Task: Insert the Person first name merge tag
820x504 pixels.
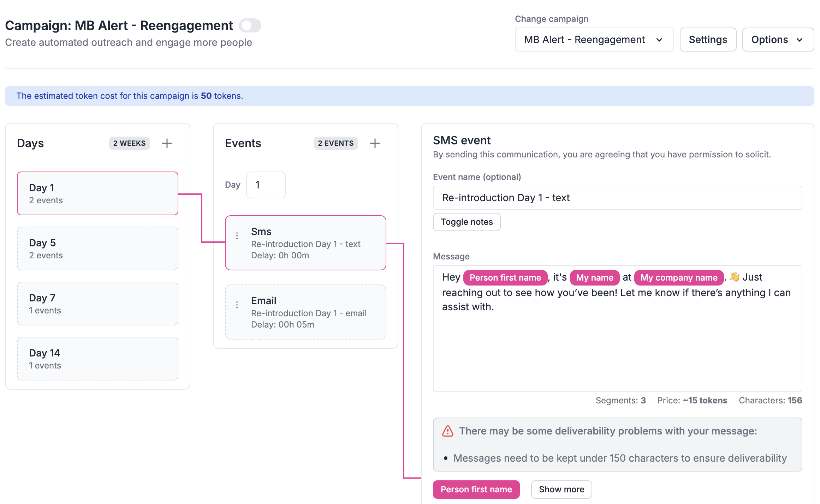Action: click(x=476, y=489)
